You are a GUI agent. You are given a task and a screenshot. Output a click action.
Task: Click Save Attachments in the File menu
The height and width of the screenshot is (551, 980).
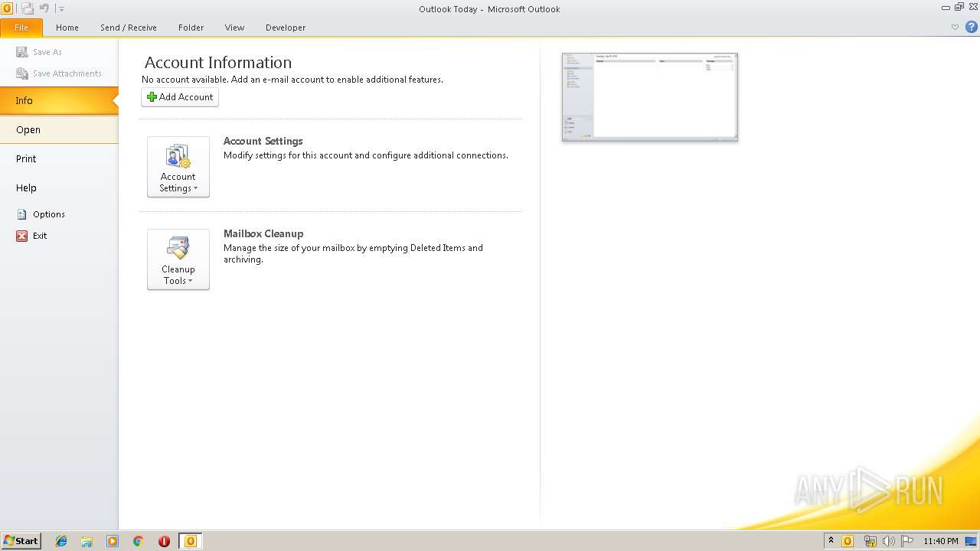pos(59,73)
